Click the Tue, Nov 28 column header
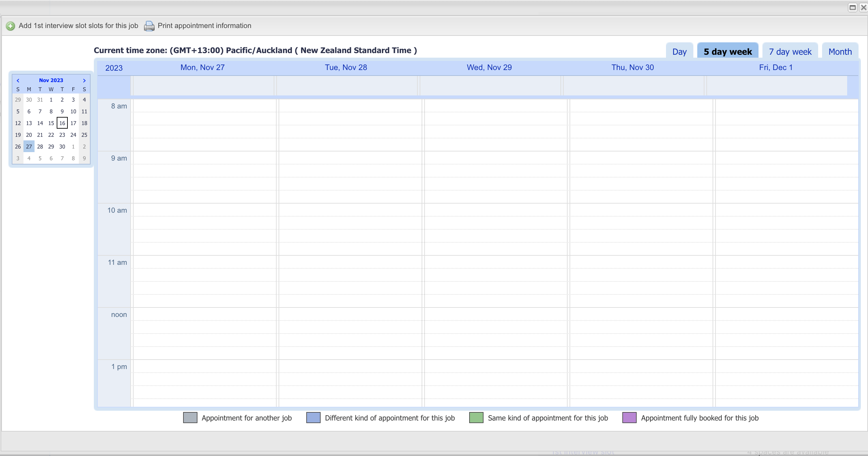The height and width of the screenshot is (456, 868). click(346, 67)
